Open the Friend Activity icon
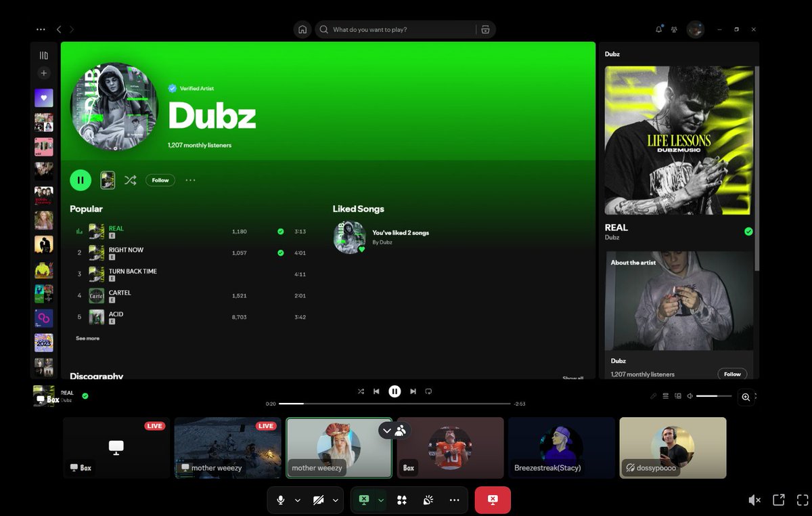Screen dimensions: 812x516 coord(674,30)
